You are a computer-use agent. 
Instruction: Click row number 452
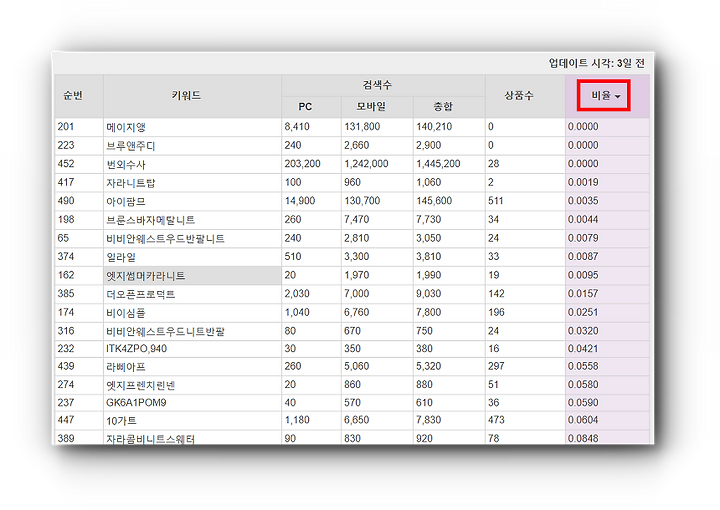pyautogui.click(x=66, y=164)
